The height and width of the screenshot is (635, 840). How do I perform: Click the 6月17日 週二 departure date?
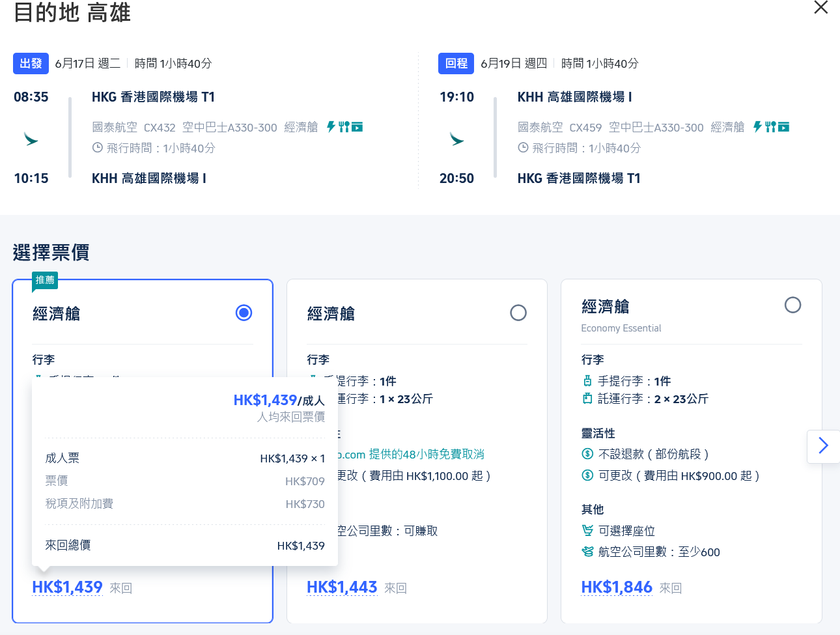88,63
